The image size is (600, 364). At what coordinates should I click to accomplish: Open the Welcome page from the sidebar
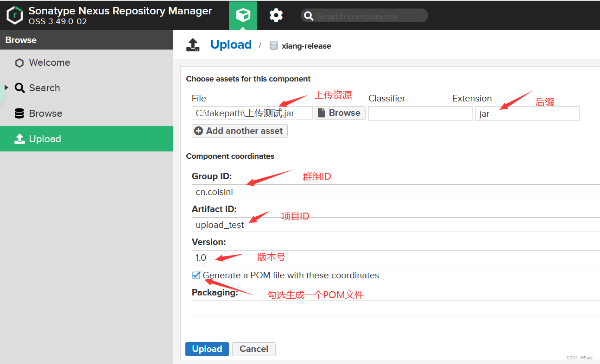[x=87, y=63]
